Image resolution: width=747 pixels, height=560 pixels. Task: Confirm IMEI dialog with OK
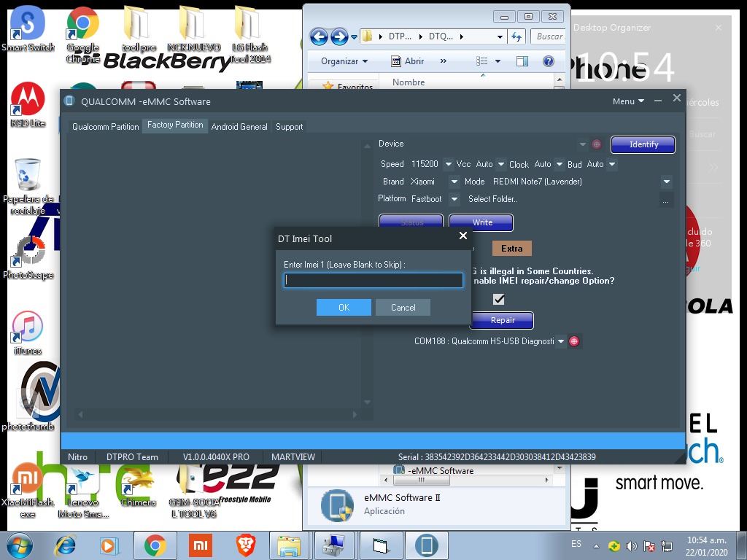coord(344,307)
